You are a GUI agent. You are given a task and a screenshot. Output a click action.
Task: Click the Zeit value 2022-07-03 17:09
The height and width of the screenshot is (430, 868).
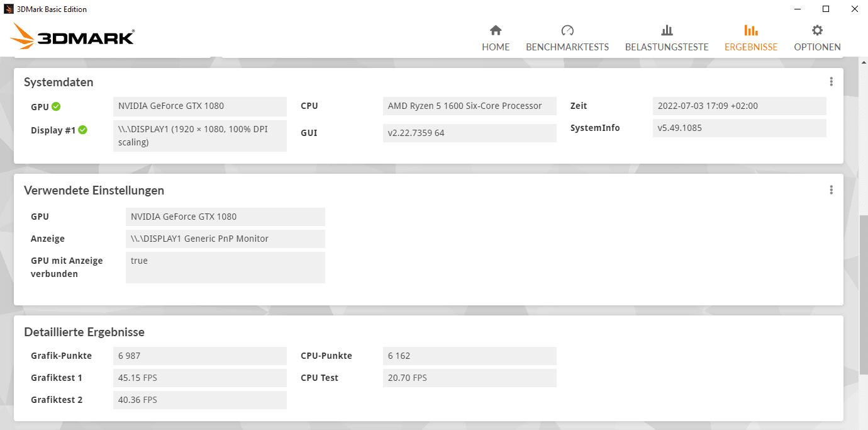click(x=740, y=106)
